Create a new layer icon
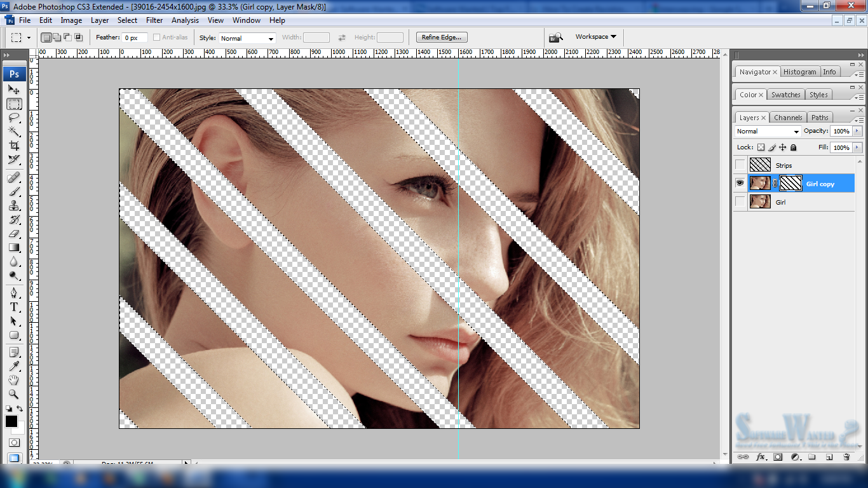Image resolution: width=868 pixels, height=488 pixels. click(x=829, y=457)
